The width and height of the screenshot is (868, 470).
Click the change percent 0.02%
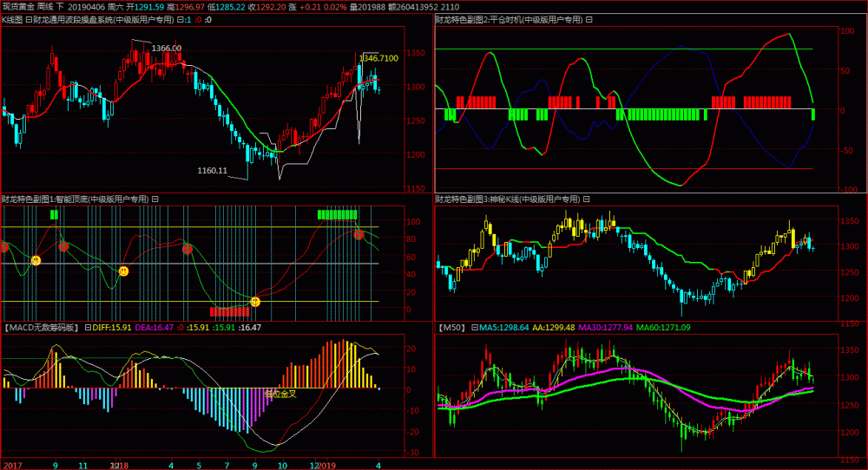pos(335,7)
